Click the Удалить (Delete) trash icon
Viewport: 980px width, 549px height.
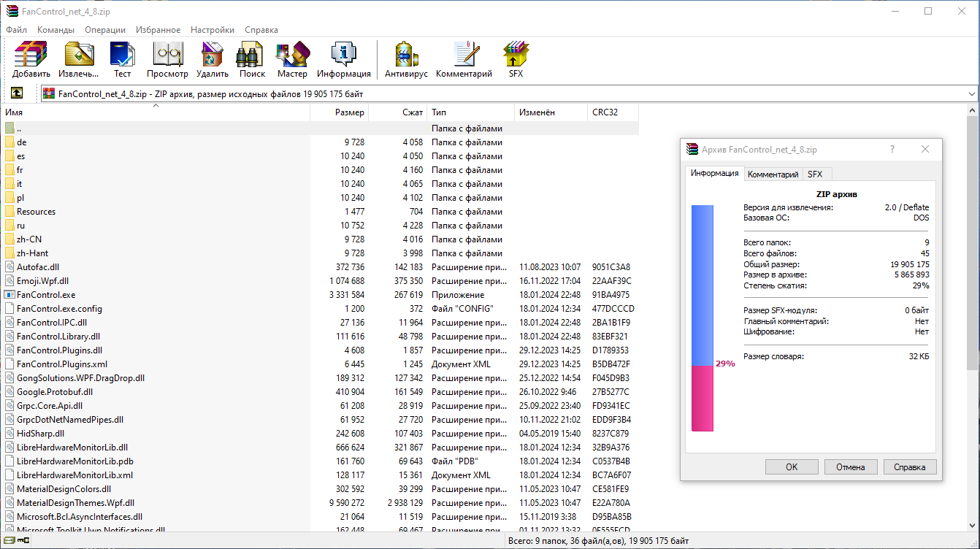point(212,59)
